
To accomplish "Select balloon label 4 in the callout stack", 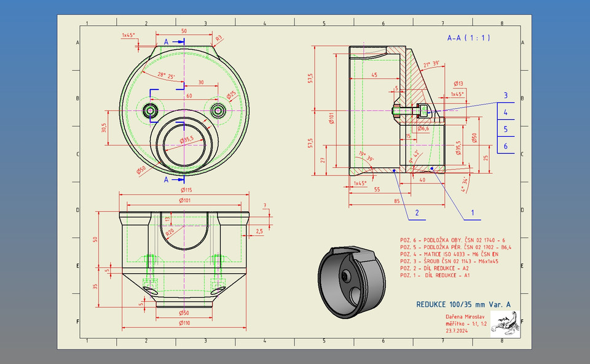I will [x=506, y=112].
